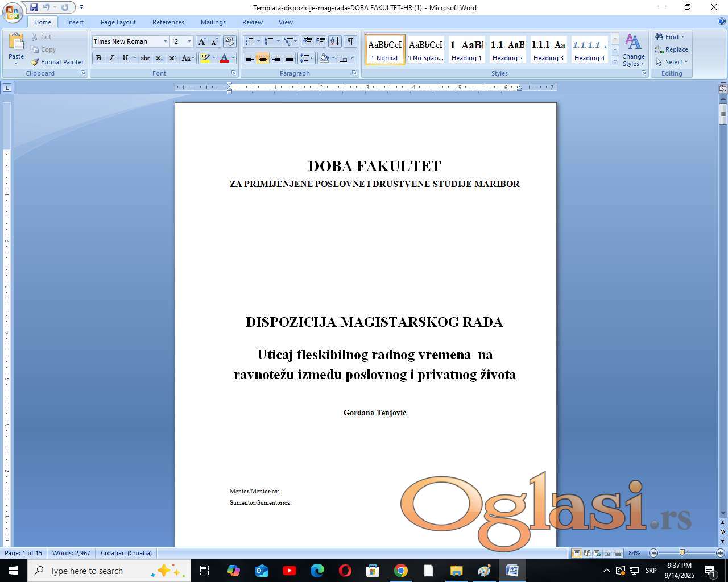
Task: Click the Grow Font icon
Action: click(x=202, y=41)
